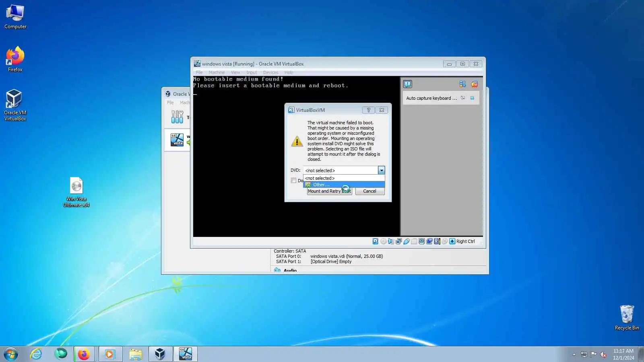Image resolution: width=644 pixels, height=362 pixels.
Task: Click the audio status bar icon
Action: (x=391, y=241)
